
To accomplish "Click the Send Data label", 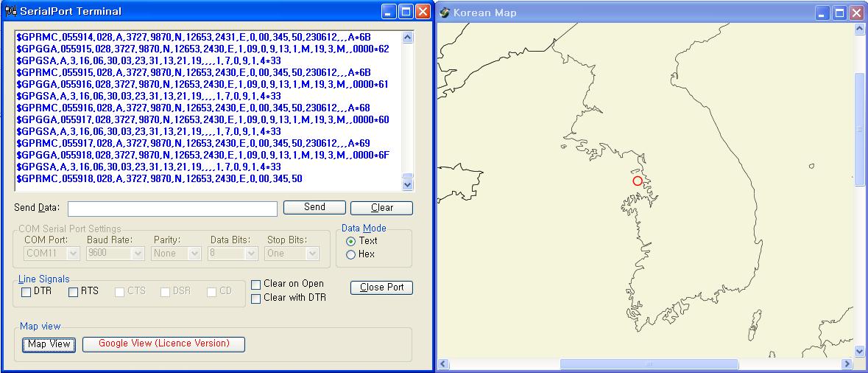I will [x=37, y=208].
